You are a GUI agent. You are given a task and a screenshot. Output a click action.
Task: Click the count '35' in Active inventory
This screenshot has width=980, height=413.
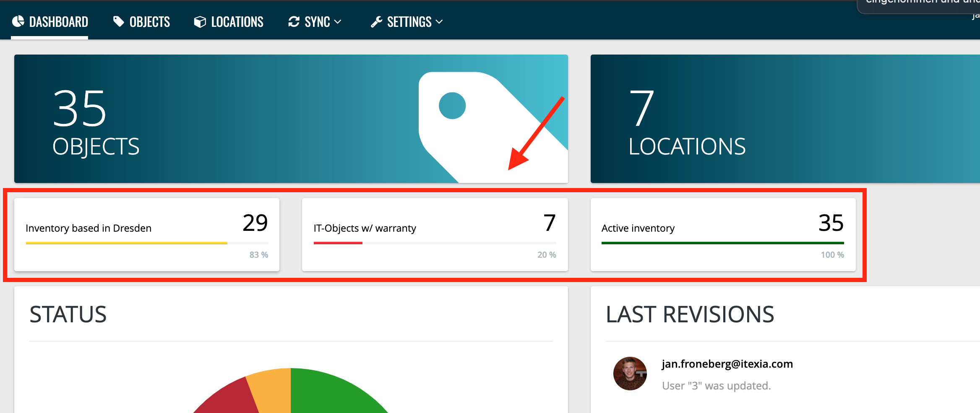coord(831,223)
